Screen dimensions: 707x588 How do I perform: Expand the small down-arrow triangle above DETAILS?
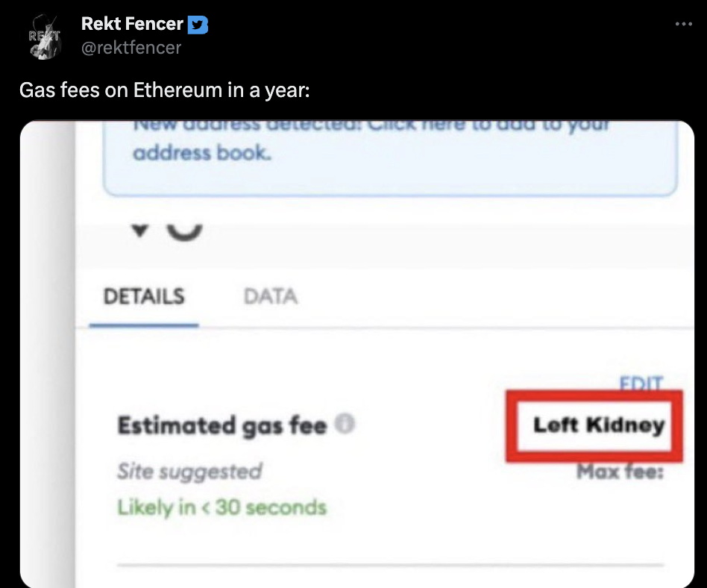point(139,231)
